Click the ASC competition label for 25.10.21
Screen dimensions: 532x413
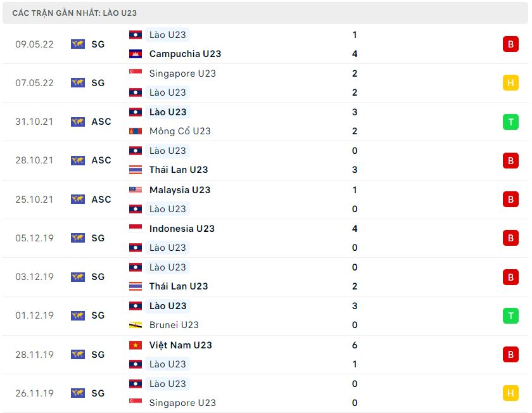(x=101, y=200)
